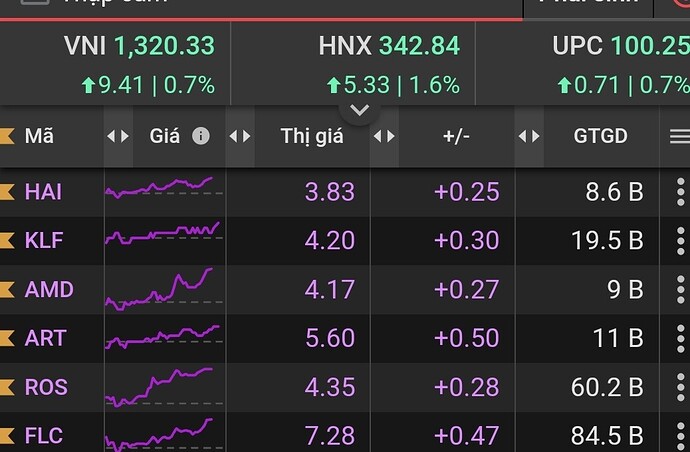Viewport: 690px width, 452px height.
Task: View the KLF price sparkline chart
Action: 164,235
